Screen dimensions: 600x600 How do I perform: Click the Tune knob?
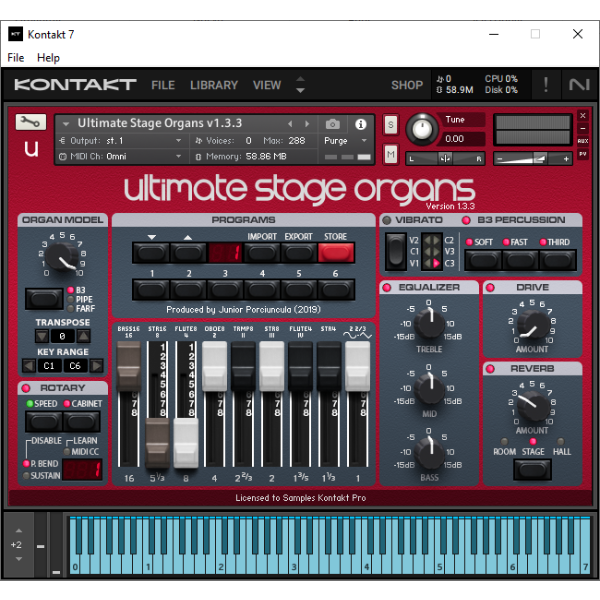pyautogui.click(x=422, y=129)
